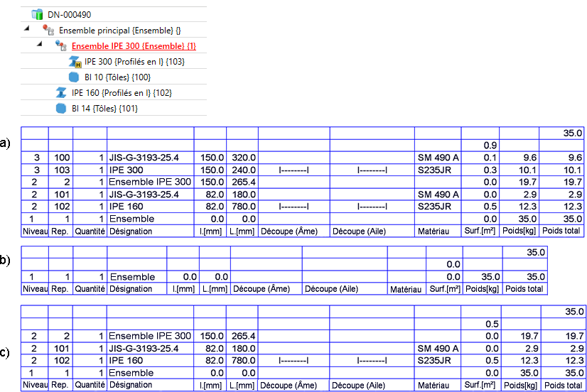The height and width of the screenshot is (392, 587).
Task: Click Rep. header in table c
Action: coord(60,385)
